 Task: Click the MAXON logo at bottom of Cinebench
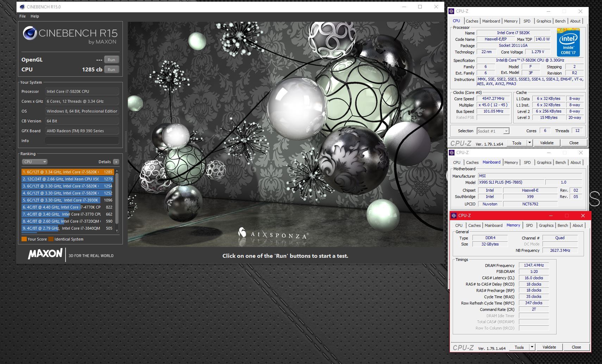tap(45, 254)
